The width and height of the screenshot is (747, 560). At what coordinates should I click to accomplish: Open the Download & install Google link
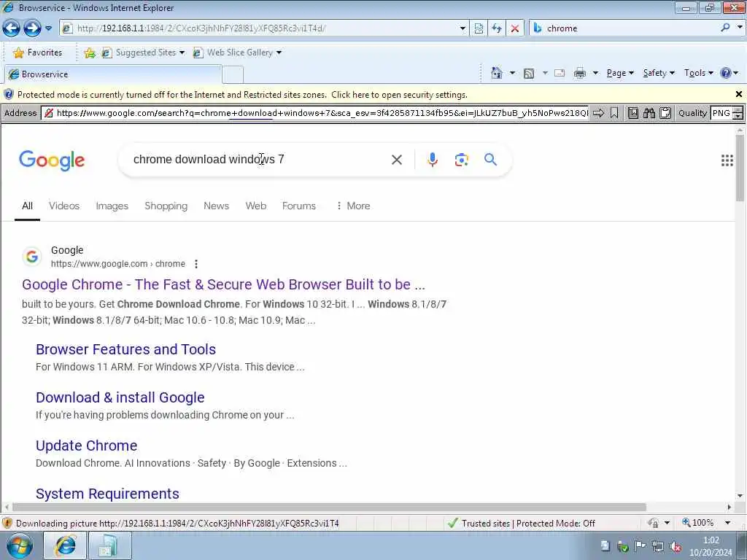point(120,397)
